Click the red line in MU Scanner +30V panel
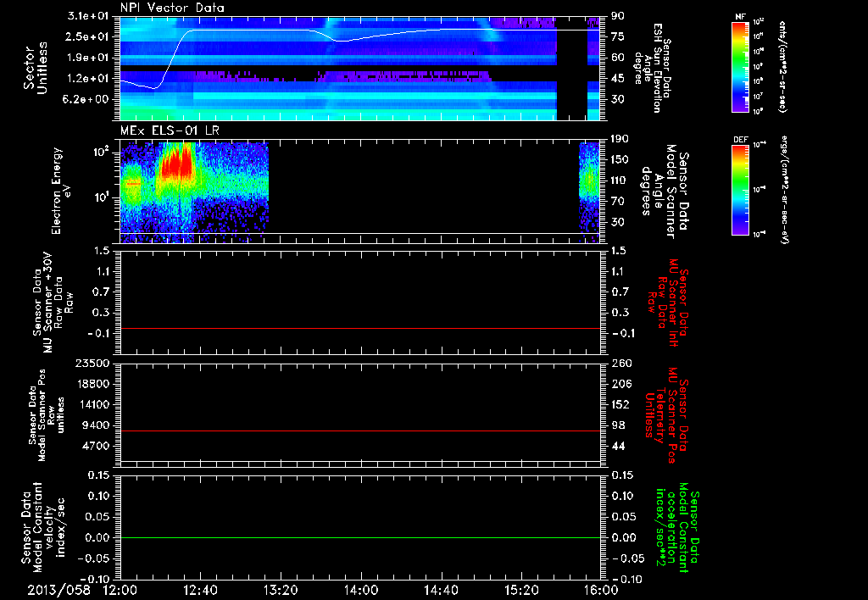 coord(359,328)
